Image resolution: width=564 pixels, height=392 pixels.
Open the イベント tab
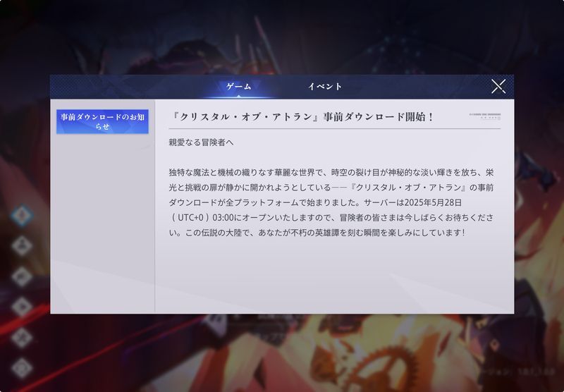325,87
